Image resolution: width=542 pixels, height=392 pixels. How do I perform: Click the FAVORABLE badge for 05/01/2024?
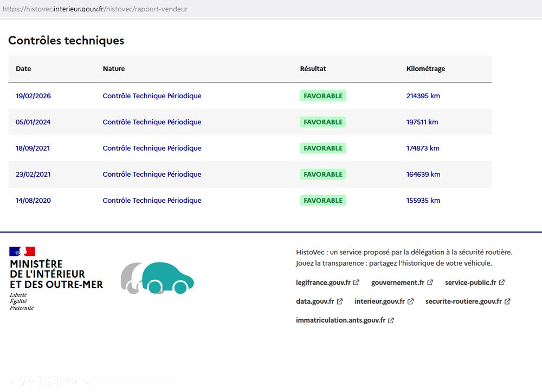click(x=323, y=122)
